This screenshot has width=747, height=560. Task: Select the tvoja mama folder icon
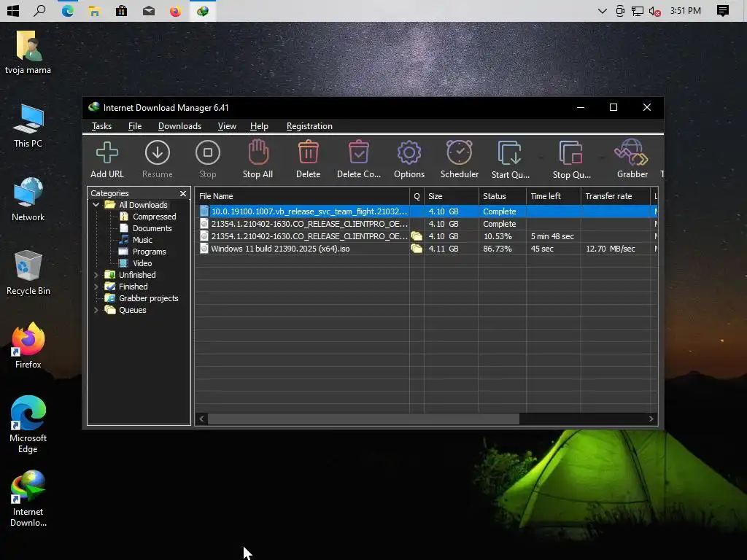pyautogui.click(x=28, y=52)
